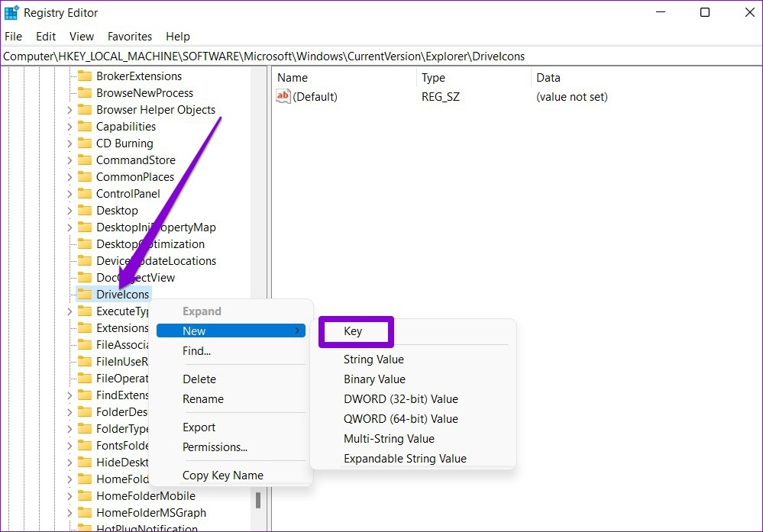This screenshot has height=532, width=763.
Task: Click Delete in the context menu
Action: (x=199, y=379)
